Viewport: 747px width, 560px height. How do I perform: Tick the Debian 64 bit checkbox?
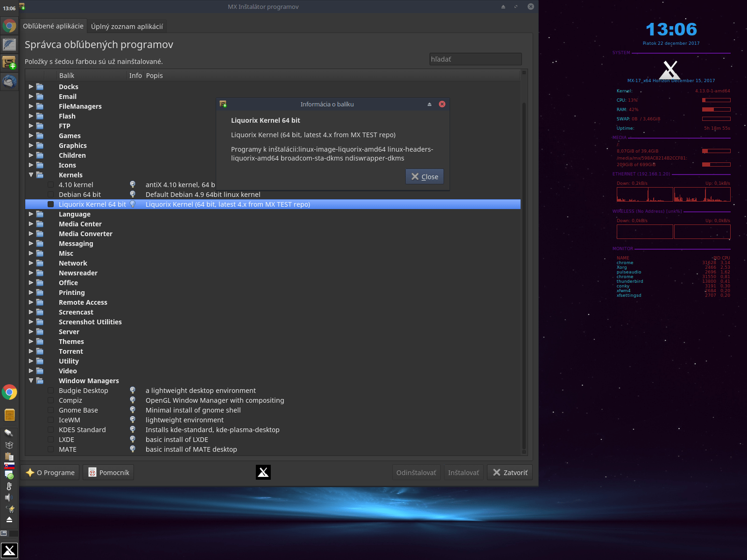point(50,195)
